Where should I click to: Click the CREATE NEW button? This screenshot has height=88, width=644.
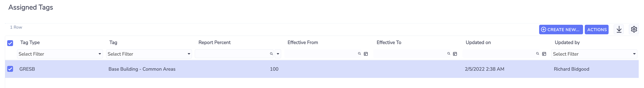click(561, 29)
